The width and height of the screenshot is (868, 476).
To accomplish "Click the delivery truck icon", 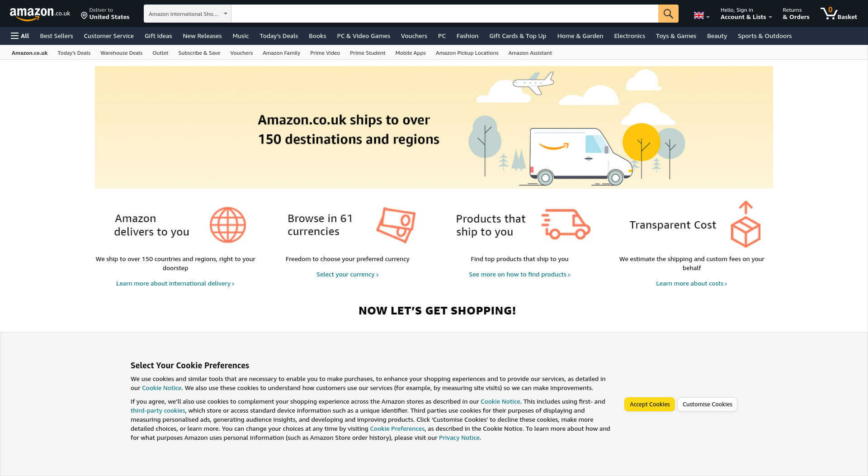I will pyautogui.click(x=566, y=224).
